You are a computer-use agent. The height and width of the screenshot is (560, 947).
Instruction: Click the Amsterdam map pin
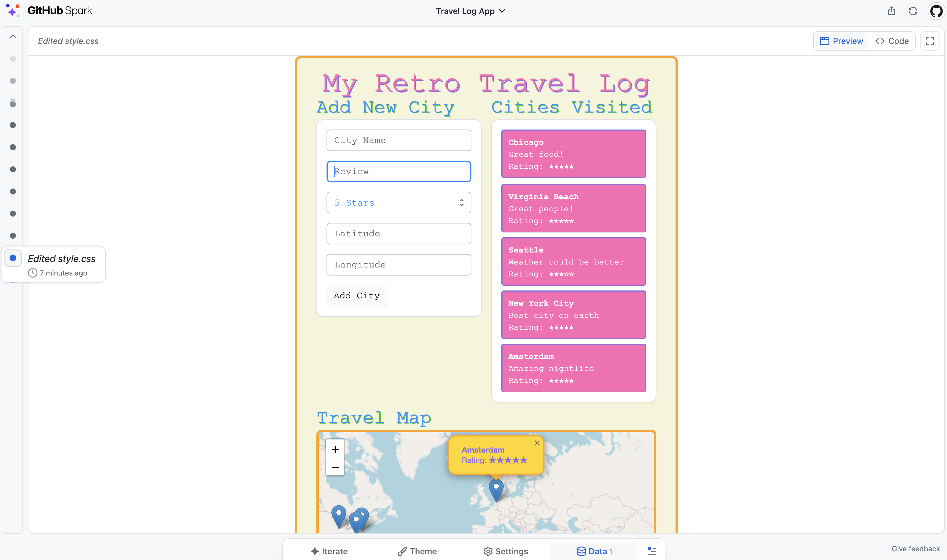pos(496,490)
